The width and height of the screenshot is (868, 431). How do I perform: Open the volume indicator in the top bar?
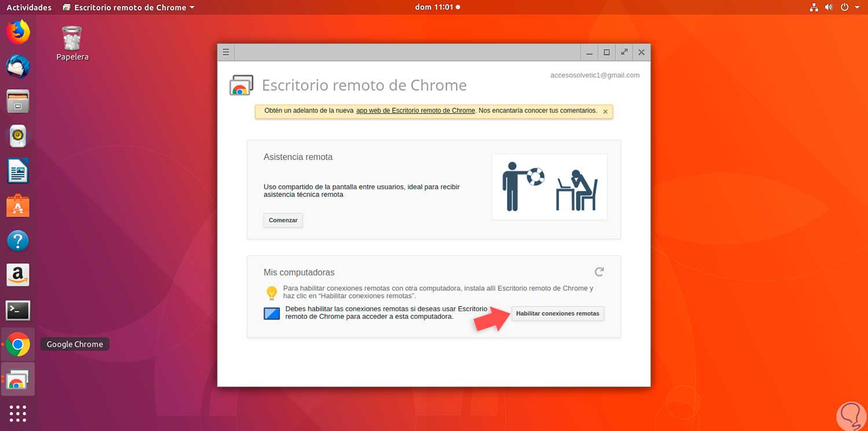(829, 8)
